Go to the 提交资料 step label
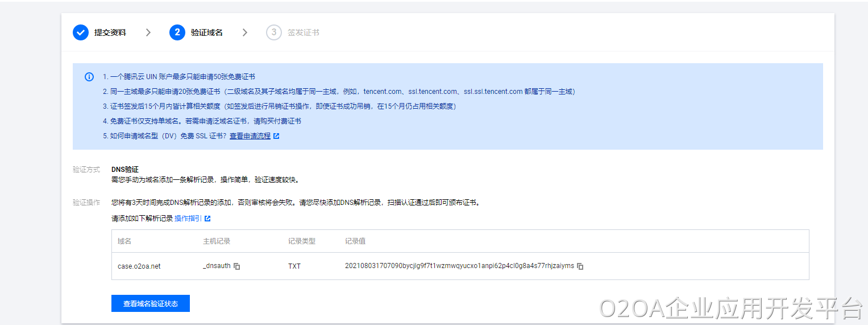 (110, 32)
